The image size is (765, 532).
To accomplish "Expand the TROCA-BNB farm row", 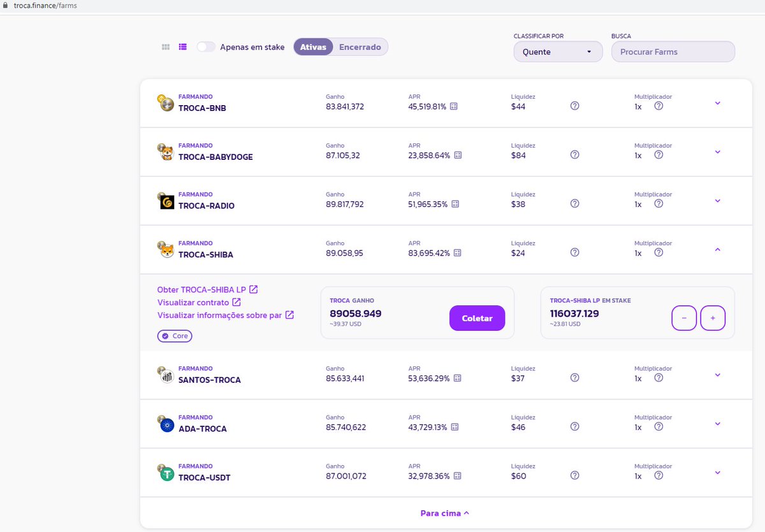I will point(718,103).
